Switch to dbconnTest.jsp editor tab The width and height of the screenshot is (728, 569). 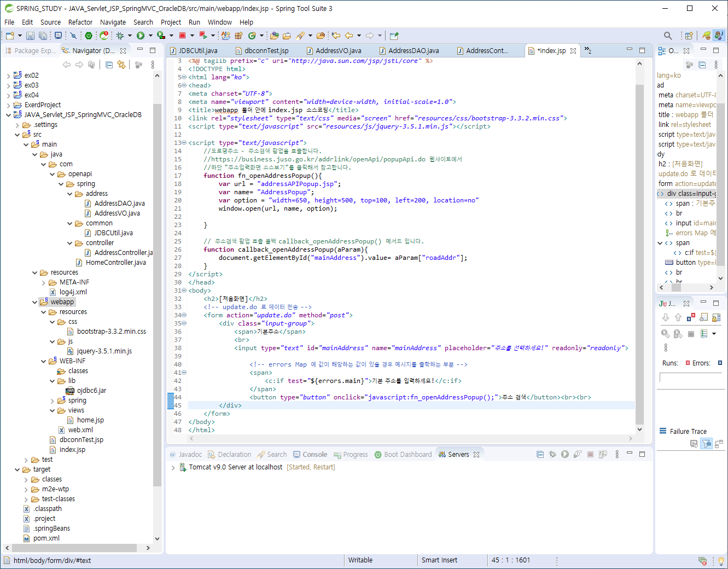coord(262,50)
